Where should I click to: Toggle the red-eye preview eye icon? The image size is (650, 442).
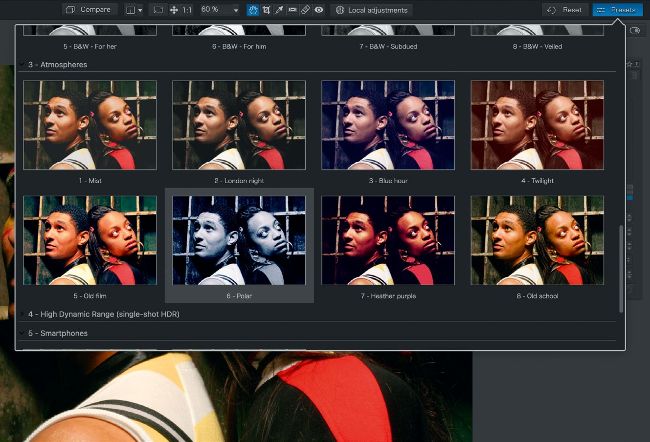tap(318, 9)
